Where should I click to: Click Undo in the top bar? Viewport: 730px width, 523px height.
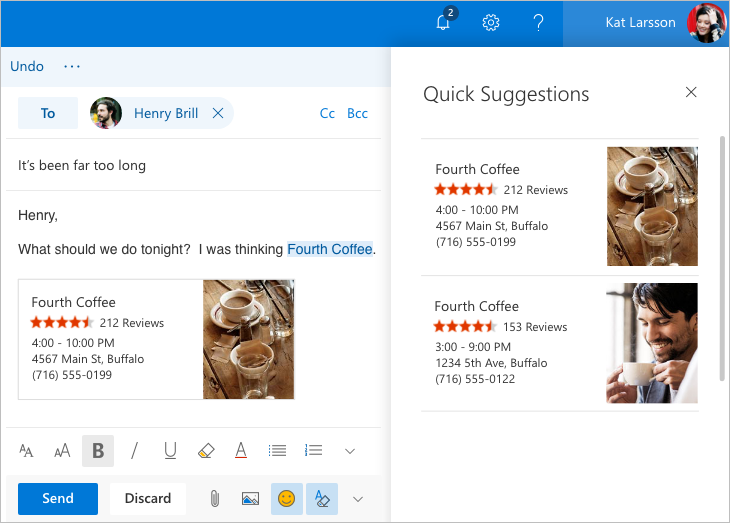pyautogui.click(x=27, y=66)
